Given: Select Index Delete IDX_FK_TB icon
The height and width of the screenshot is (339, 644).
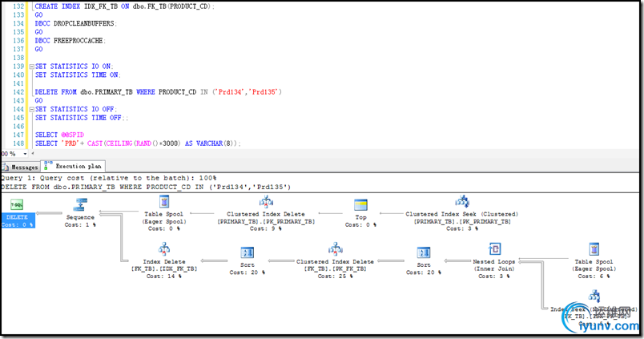Looking at the screenshot, I should pyautogui.click(x=164, y=249).
